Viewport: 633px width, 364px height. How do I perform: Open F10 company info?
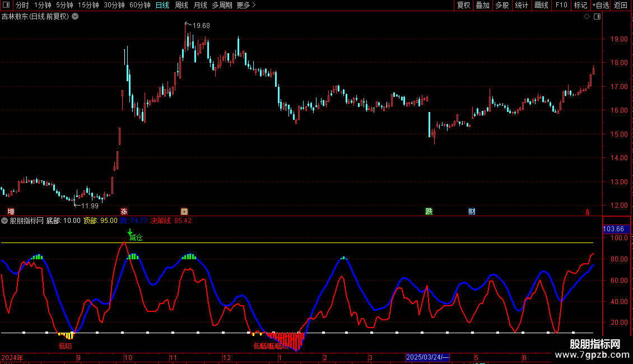pos(561,5)
